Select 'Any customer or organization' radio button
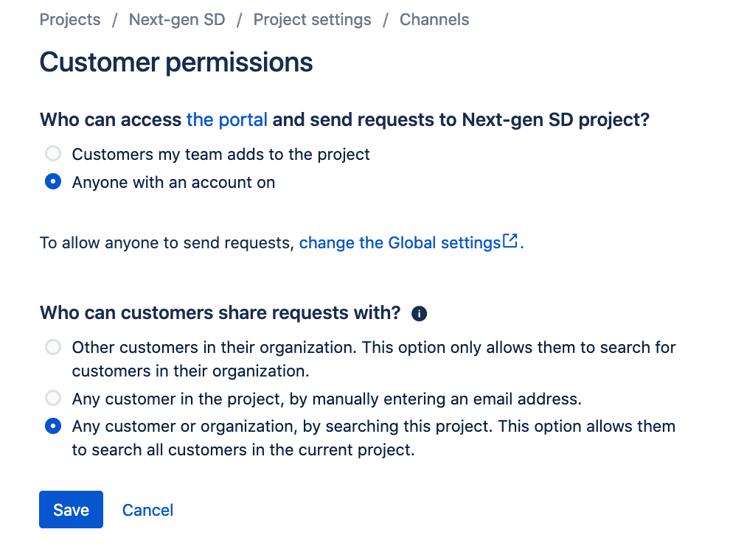 (x=53, y=426)
